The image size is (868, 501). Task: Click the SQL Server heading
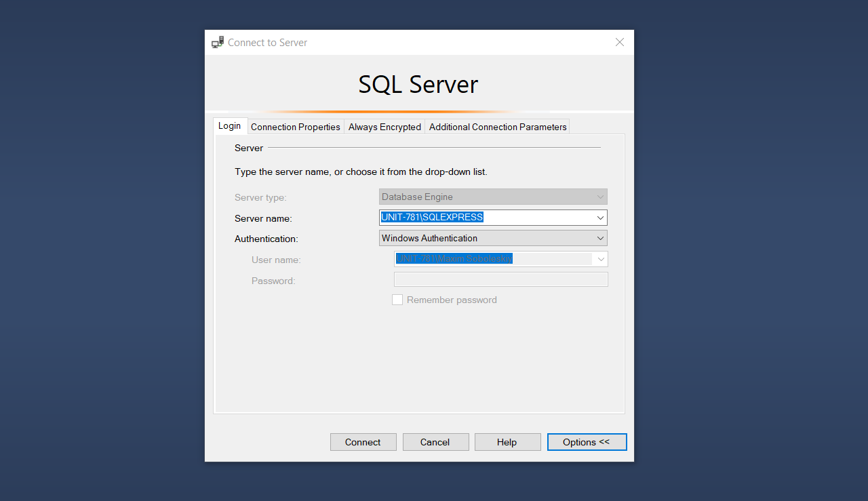click(418, 84)
